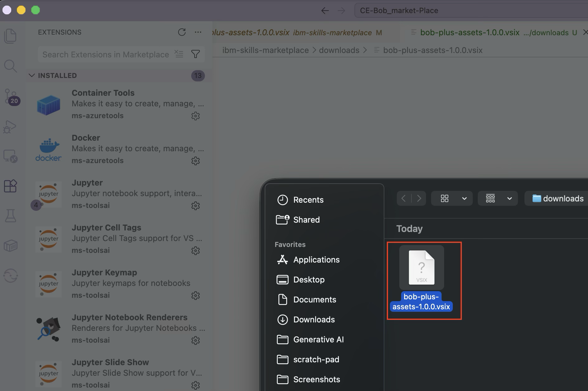Click the EXTENSIONS panel title
The width and height of the screenshot is (588, 391).
coord(59,32)
